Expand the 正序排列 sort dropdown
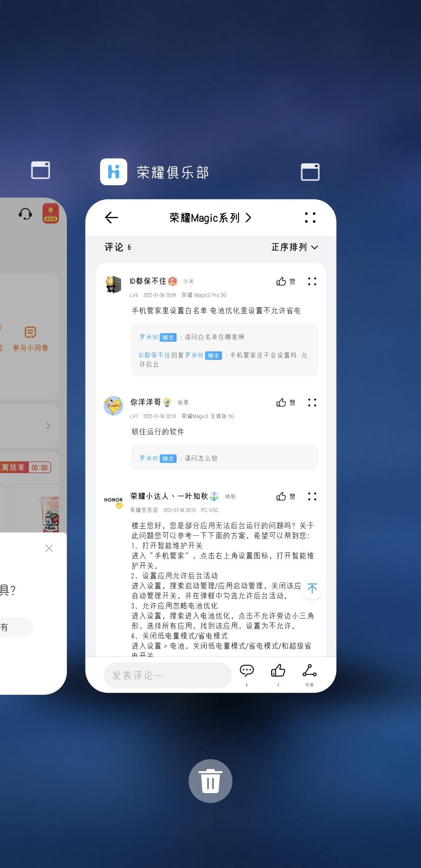The height and width of the screenshot is (868, 421). [295, 247]
